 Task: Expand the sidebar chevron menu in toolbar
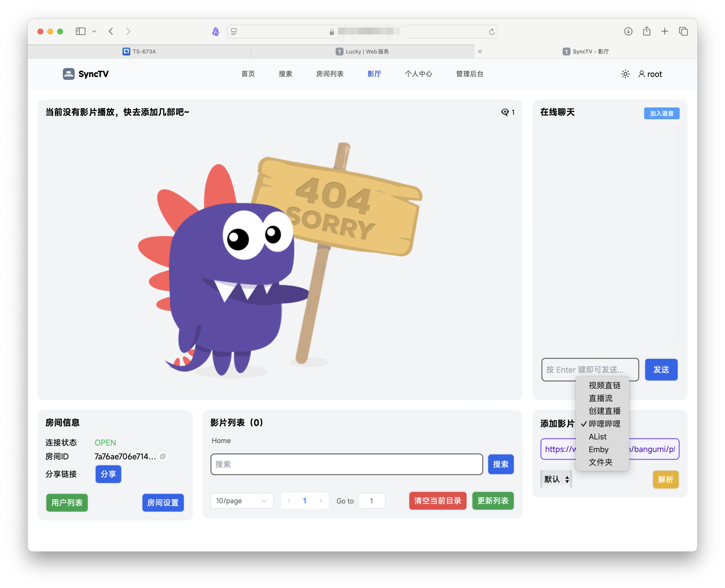coord(94,32)
